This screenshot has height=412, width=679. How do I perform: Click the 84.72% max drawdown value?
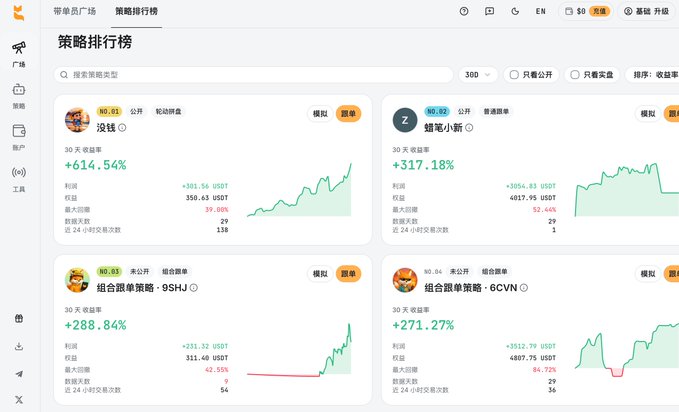544,370
